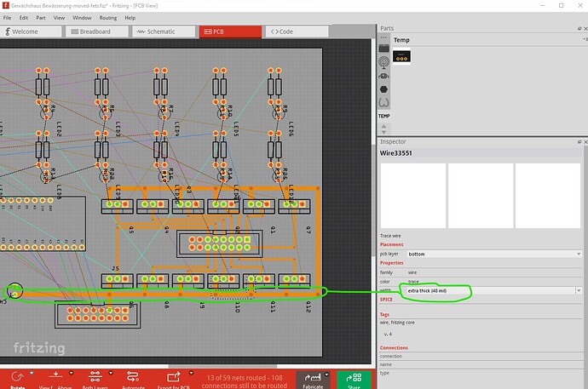This screenshot has height=389, width=588.
Task: Click the Export for PCB icon
Action: [173, 376]
